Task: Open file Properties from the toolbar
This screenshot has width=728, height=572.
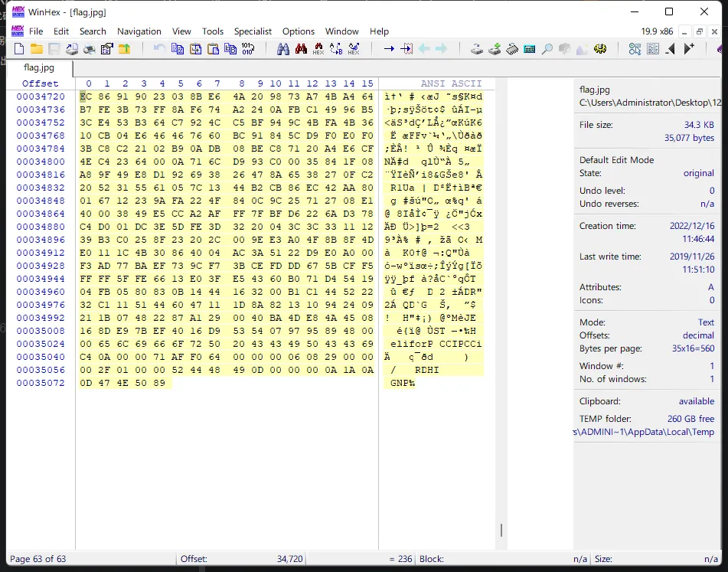Action: point(107,49)
